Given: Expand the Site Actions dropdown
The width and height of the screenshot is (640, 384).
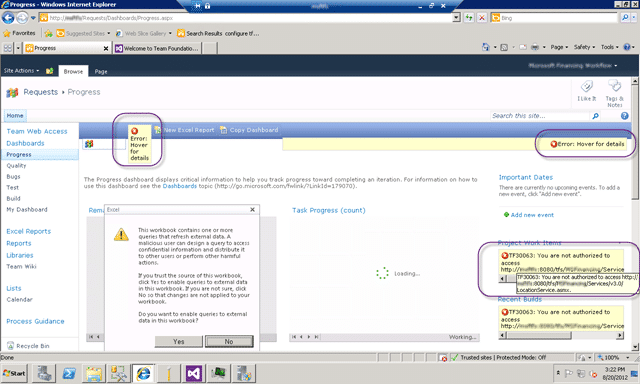Looking at the screenshot, I should click(22, 71).
